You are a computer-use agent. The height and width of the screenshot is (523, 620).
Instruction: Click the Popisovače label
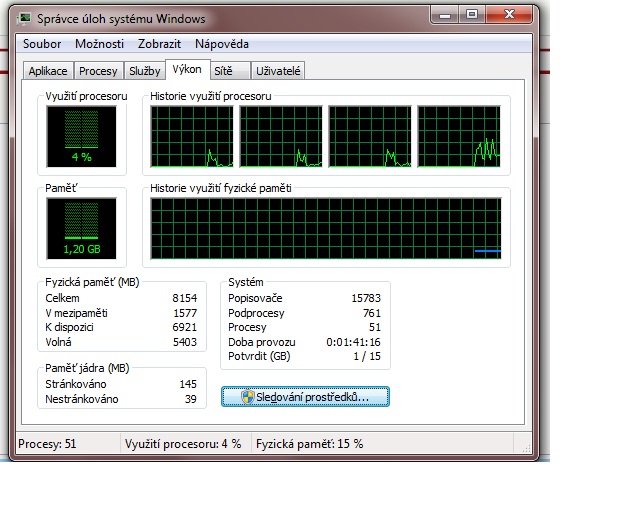pyautogui.click(x=255, y=298)
